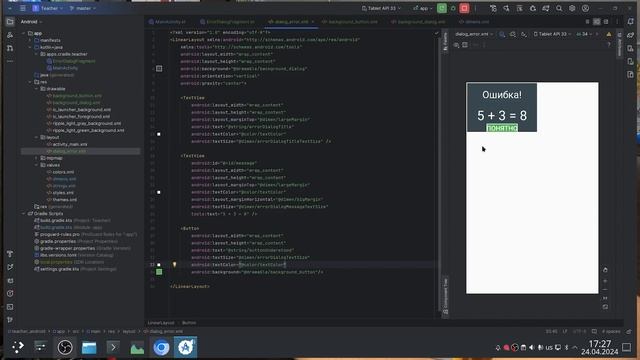
Task: Click the green drawable swatch at line 34
Action: pyautogui.click(x=159, y=271)
